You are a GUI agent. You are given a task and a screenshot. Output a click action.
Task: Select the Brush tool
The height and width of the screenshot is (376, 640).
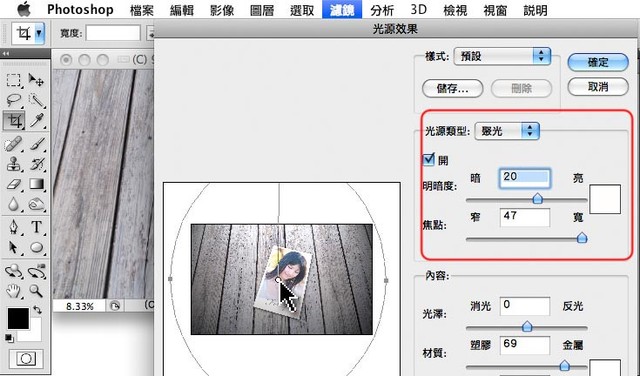[36, 144]
